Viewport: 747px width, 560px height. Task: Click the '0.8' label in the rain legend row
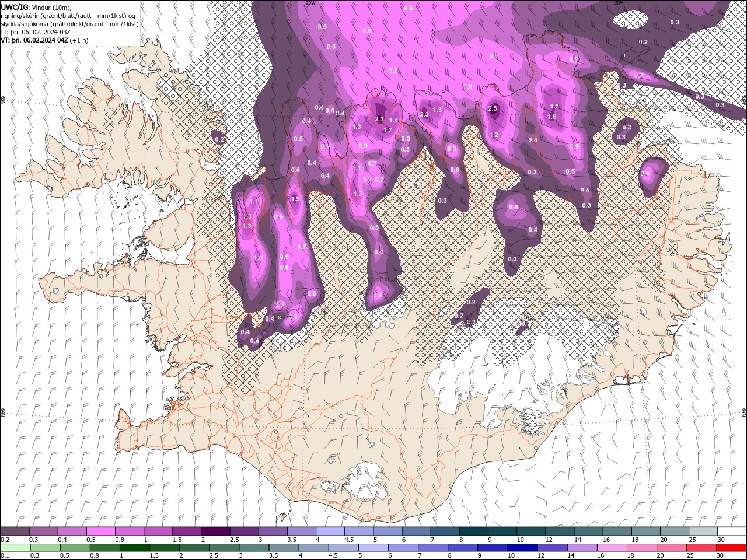coord(94,555)
